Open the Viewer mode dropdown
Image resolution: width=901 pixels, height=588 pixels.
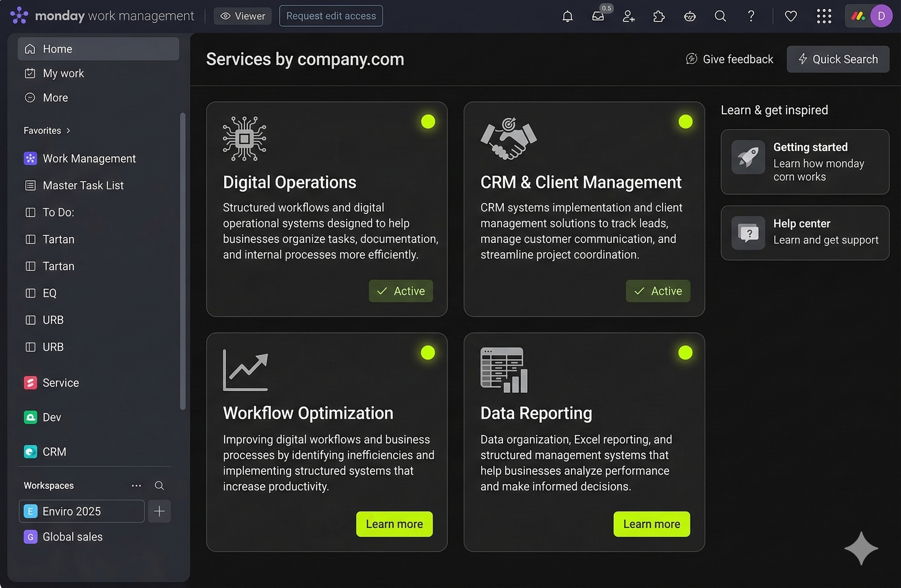click(242, 16)
